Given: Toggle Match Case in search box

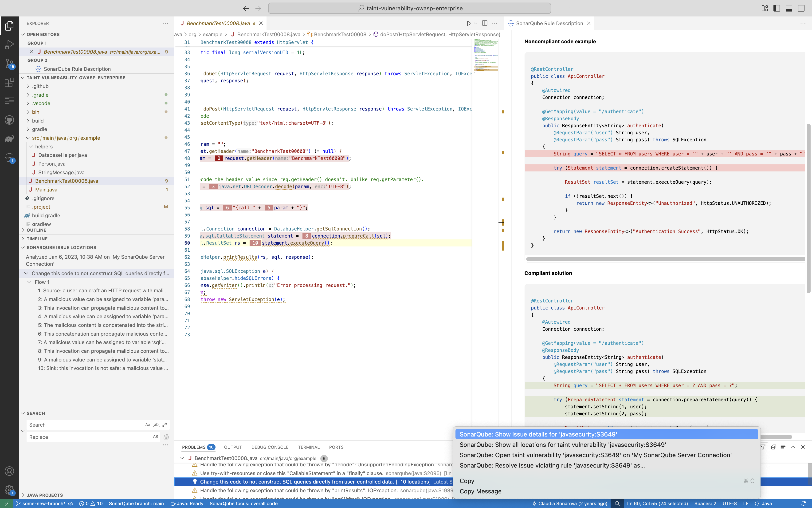Looking at the screenshot, I should tap(147, 425).
